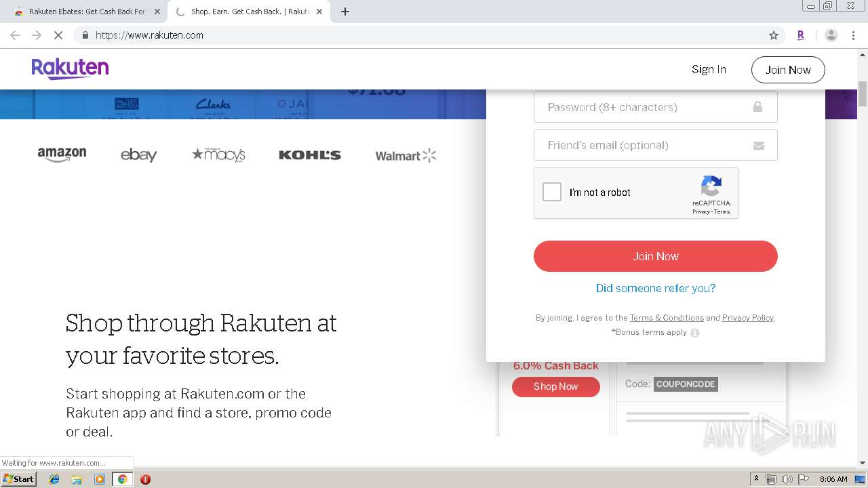Open reCAPTCHA Privacy link
The height and width of the screenshot is (488, 868).
point(701,211)
